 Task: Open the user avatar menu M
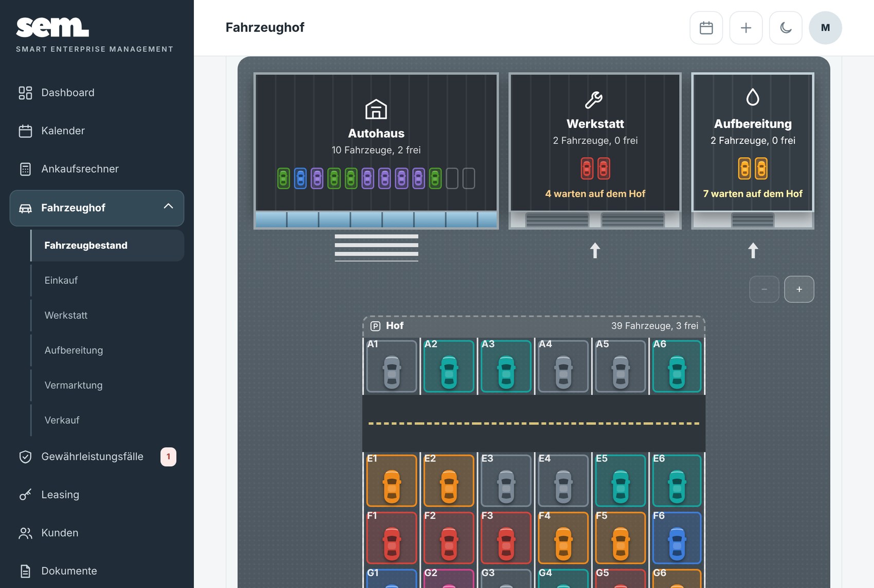click(825, 28)
